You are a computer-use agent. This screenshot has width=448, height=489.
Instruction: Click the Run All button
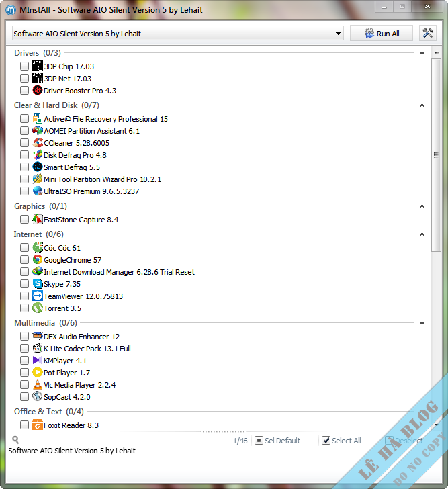point(382,34)
